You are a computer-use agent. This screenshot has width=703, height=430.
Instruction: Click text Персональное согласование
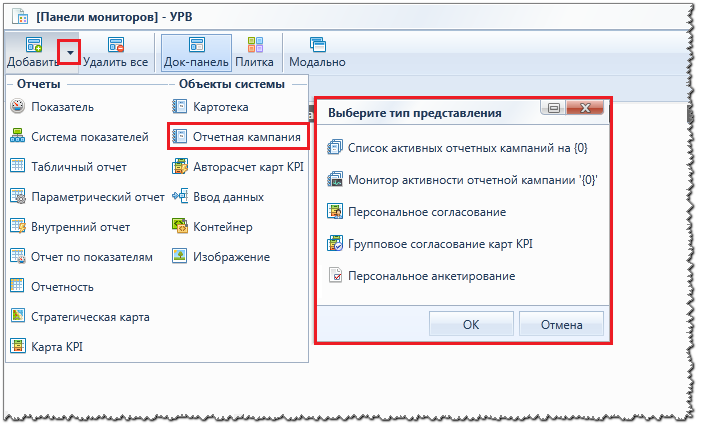point(427,212)
